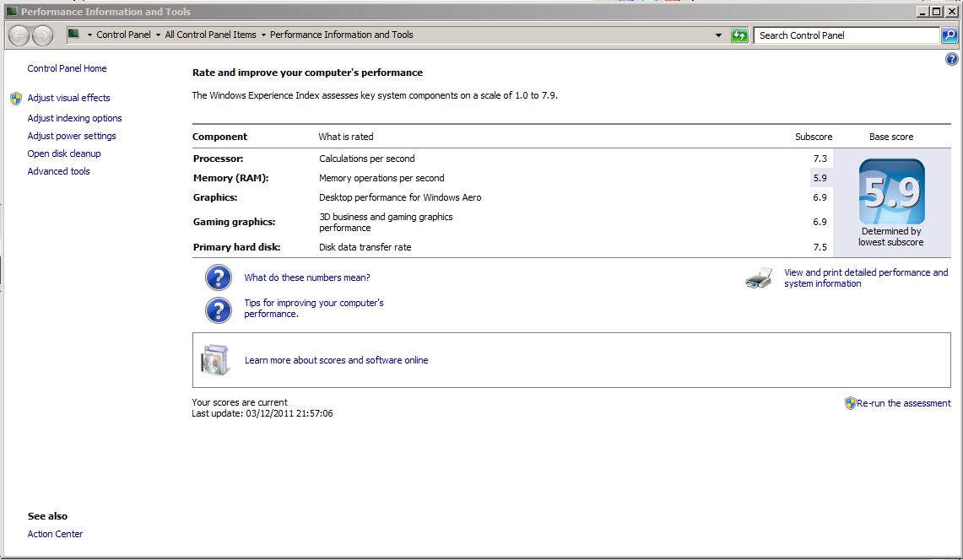Screen dimensions: 963x560
Task: Click the Component column header
Action: (220, 137)
